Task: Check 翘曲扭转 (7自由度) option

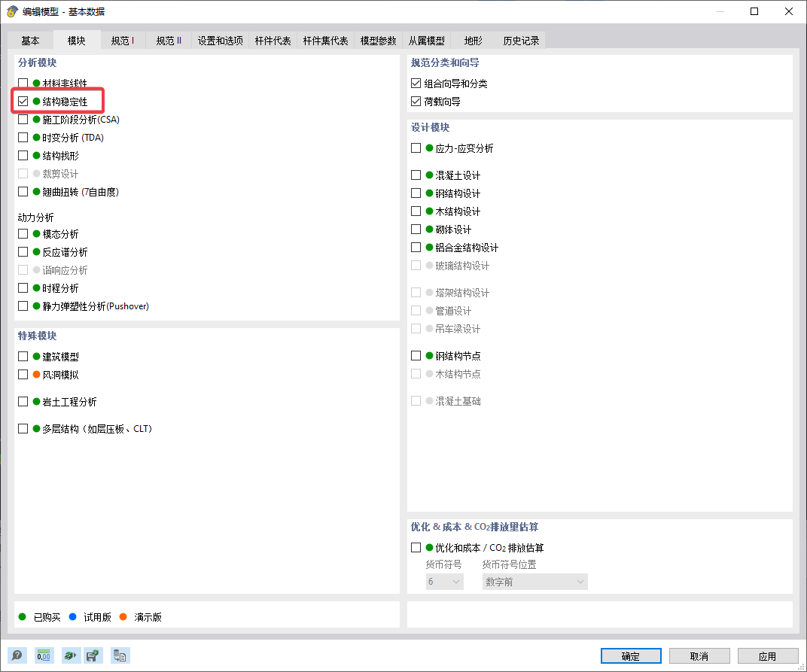Action: tap(23, 191)
